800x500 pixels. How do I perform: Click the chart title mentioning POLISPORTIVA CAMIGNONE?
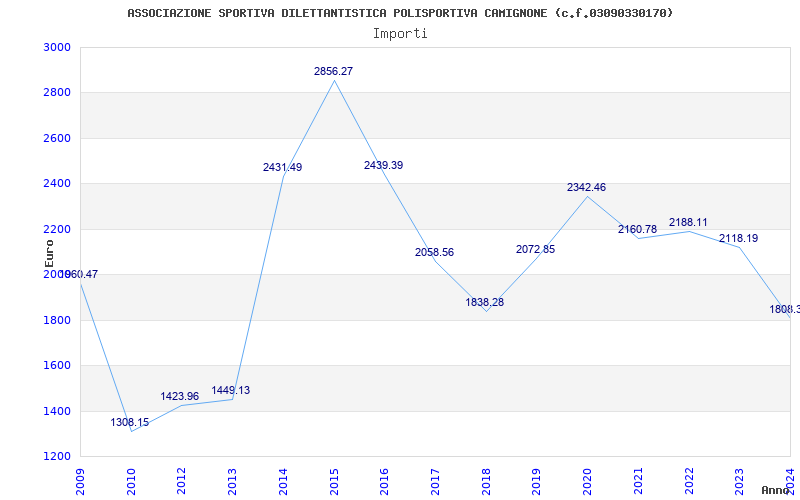(400, 13)
